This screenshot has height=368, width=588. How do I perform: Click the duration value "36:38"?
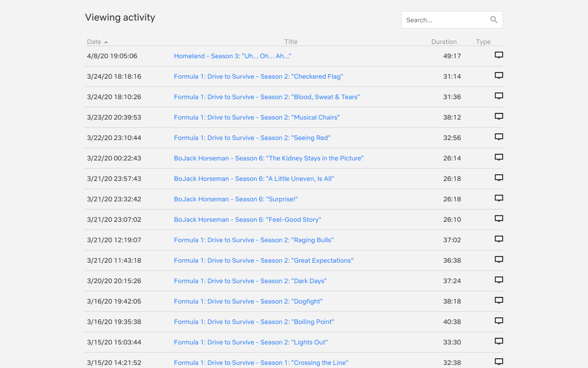[x=452, y=260]
